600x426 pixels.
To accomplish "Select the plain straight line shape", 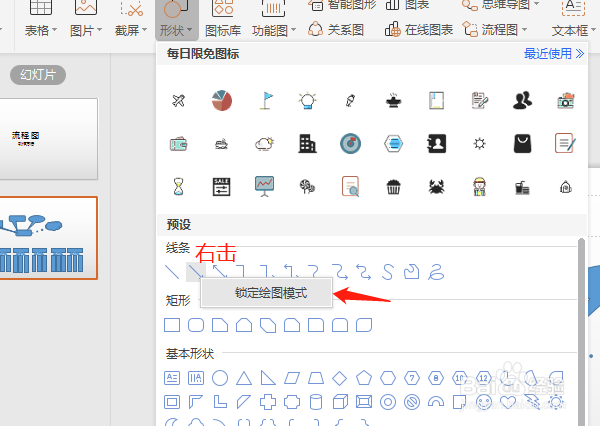I will [x=172, y=272].
